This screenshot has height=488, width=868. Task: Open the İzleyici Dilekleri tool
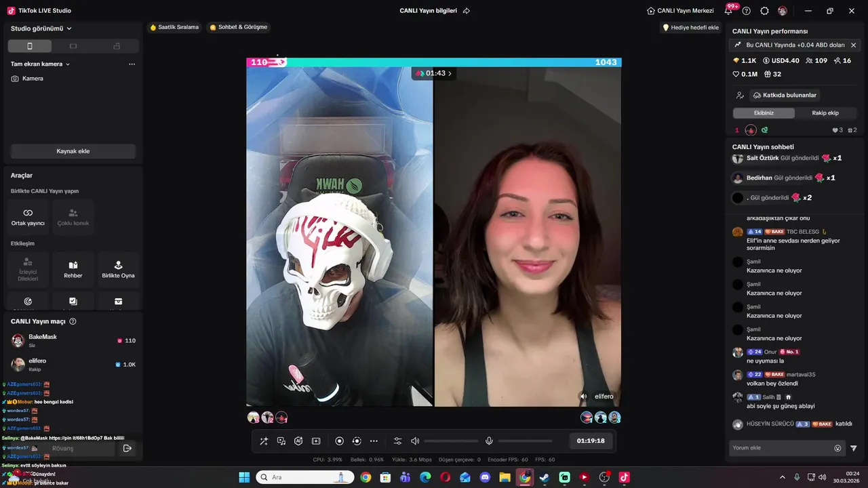coord(28,269)
